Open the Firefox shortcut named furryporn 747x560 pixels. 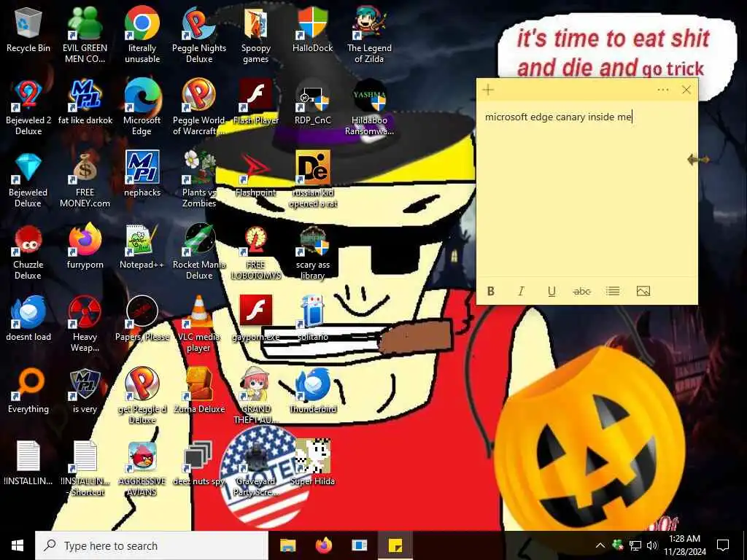click(x=85, y=246)
